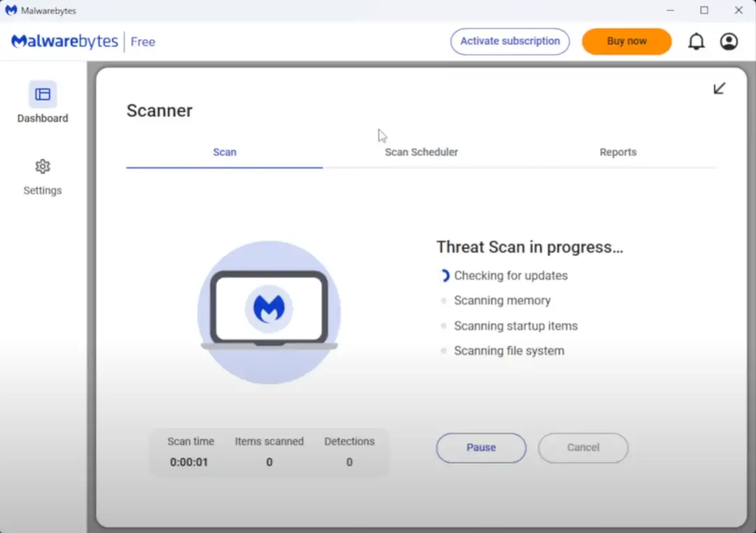Cancel the threat scan
Viewport: 756px width, 533px height.
click(583, 448)
